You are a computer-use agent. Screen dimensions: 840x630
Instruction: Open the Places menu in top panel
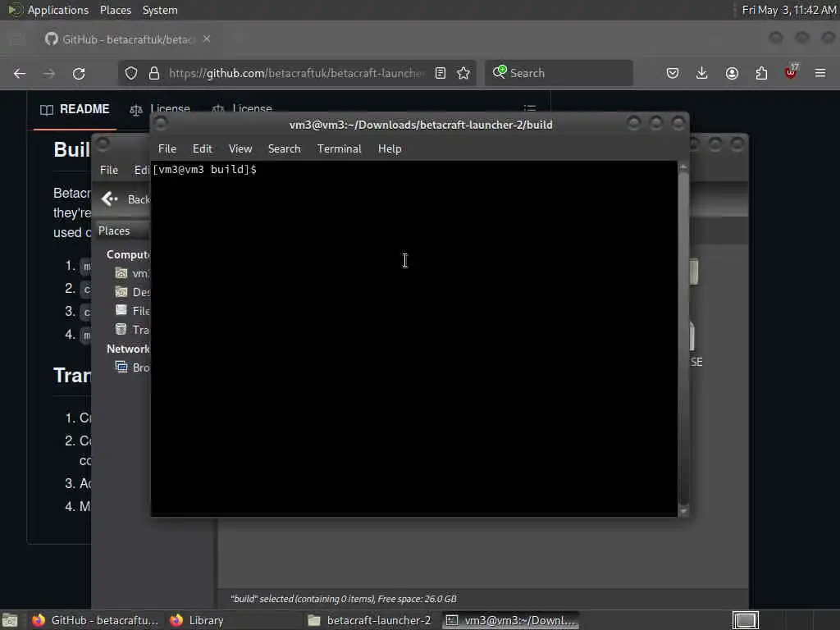pyautogui.click(x=116, y=10)
